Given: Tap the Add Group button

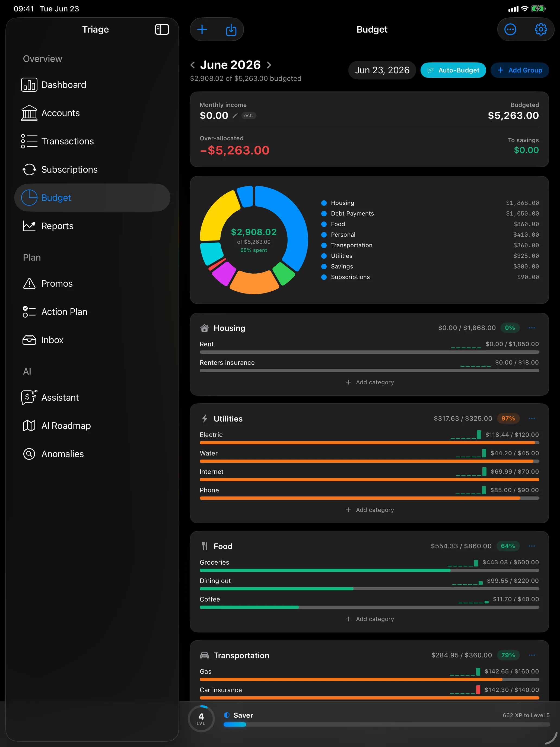Looking at the screenshot, I should pyautogui.click(x=520, y=70).
